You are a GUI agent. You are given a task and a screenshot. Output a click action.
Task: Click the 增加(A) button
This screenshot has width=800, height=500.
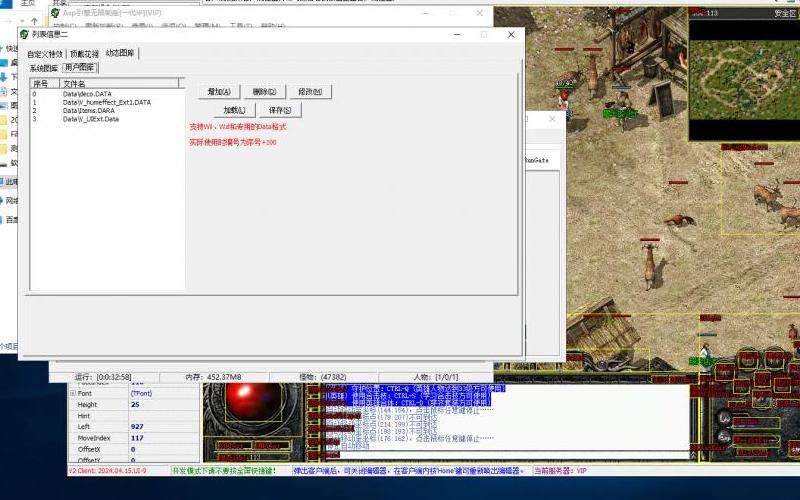tap(219, 92)
